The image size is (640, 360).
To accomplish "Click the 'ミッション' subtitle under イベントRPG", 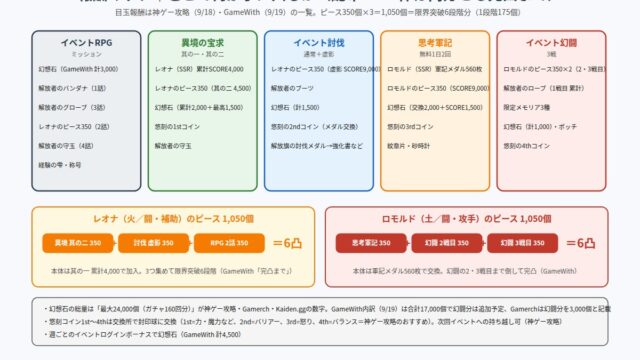I will click(86, 54).
